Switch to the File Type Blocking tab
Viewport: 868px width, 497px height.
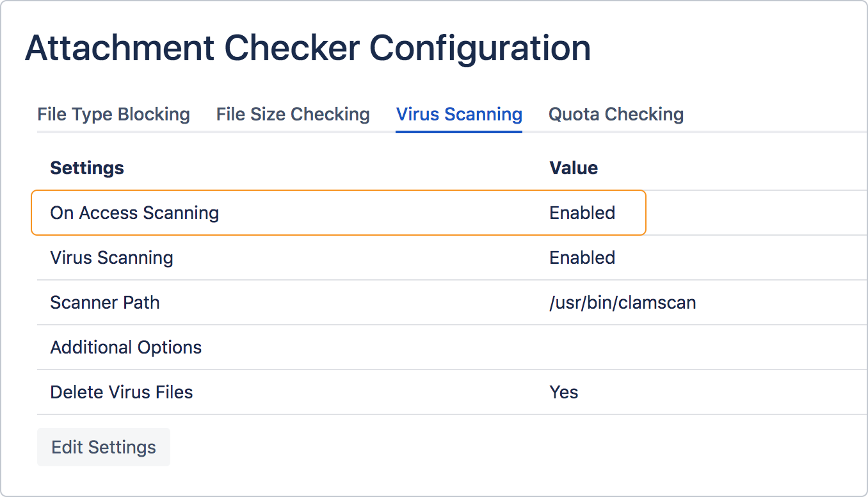click(x=113, y=114)
